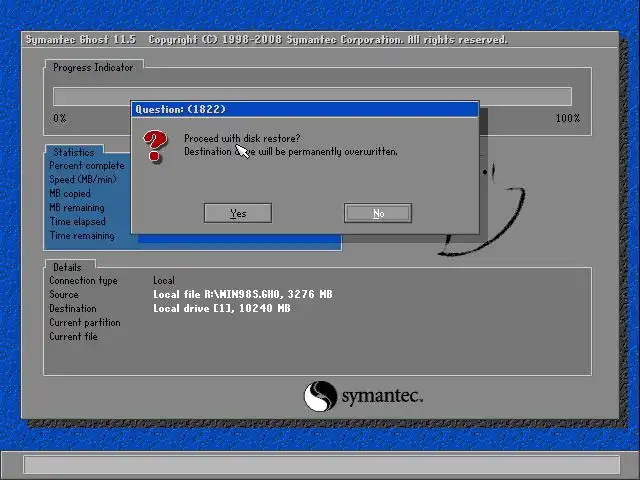The width and height of the screenshot is (640, 480).
Task: Click the "Time remaining" statistic
Action: pyautogui.click(x=82, y=236)
